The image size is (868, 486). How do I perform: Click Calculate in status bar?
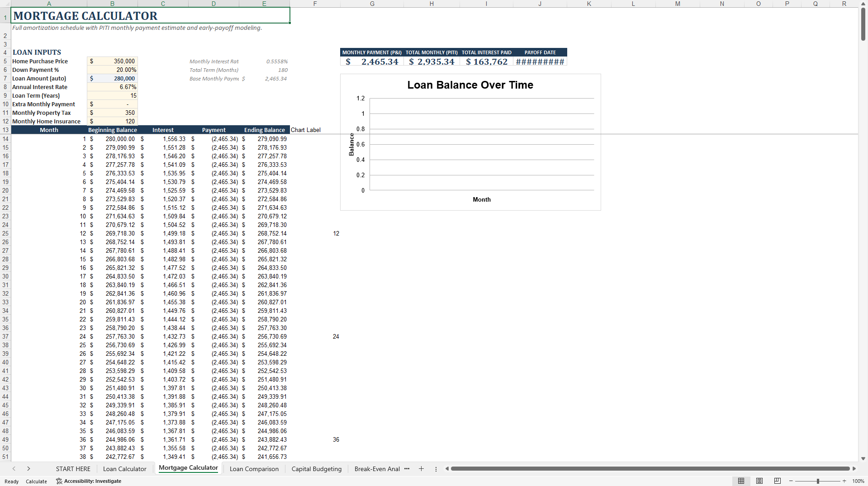pyautogui.click(x=36, y=481)
